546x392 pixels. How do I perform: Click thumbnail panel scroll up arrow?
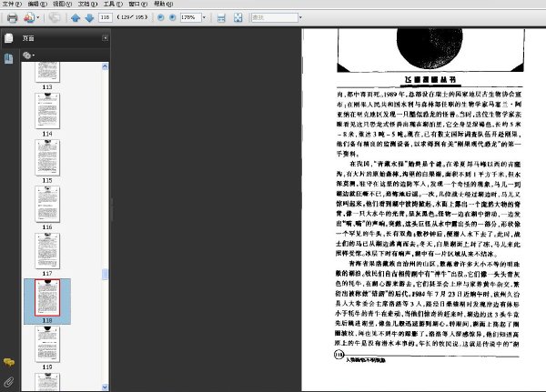tap(105, 66)
